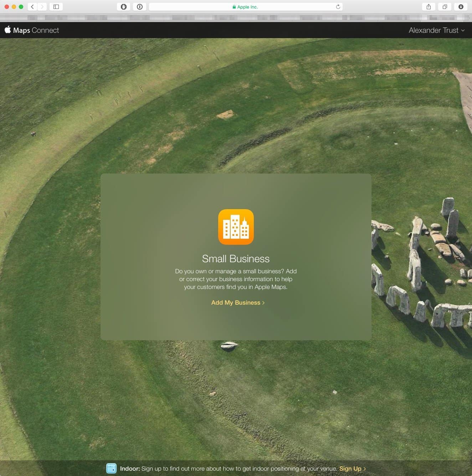The width and height of the screenshot is (472, 476).
Task: Click the chevron next to Alexander Trust
Action: [x=463, y=31]
